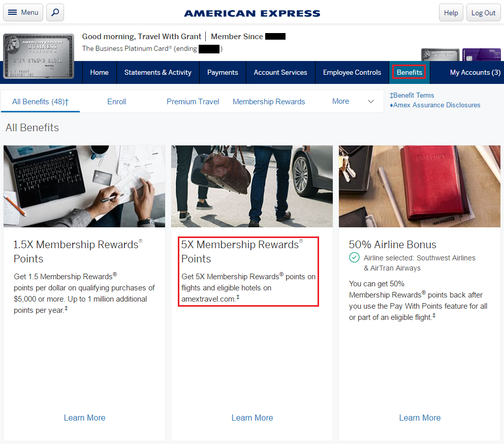The height and width of the screenshot is (444, 504).
Task: Go to Statements & Activity tab
Action: click(157, 72)
